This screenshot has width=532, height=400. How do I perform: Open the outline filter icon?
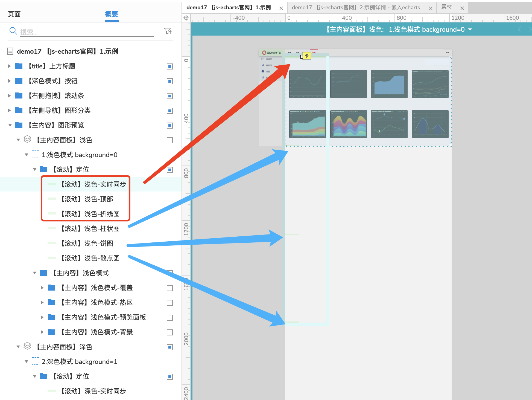click(x=168, y=31)
